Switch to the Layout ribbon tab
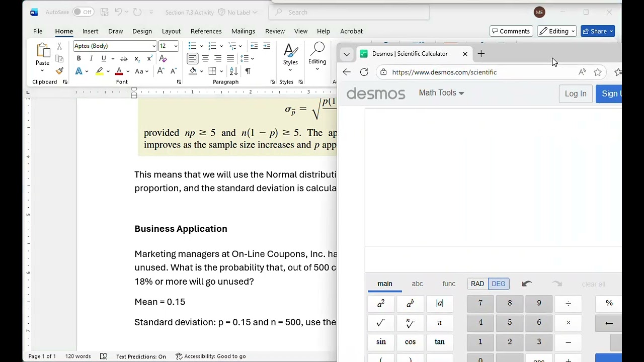Screen dimensions: 644x362 [171, 31]
